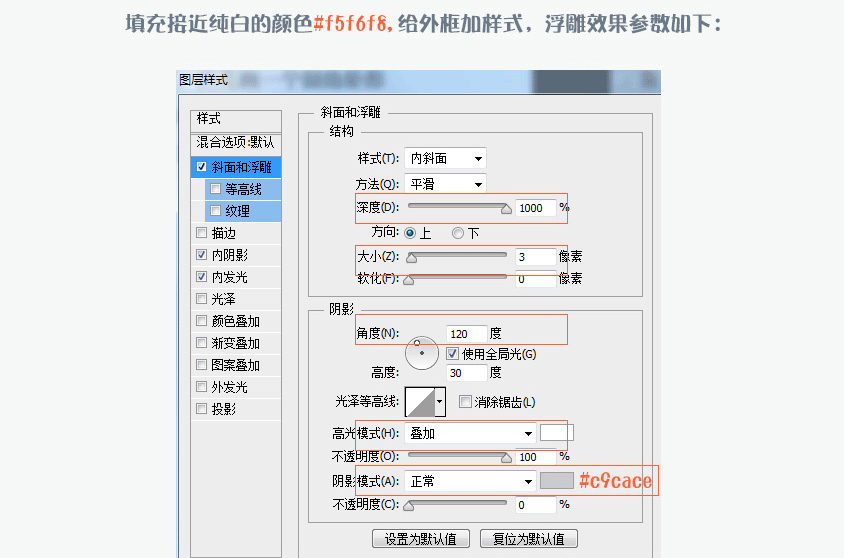Image resolution: width=844 pixels, height=558 pixels.
Task: Enable the 渐变叠加 checkbox
Action: point(201,343)
